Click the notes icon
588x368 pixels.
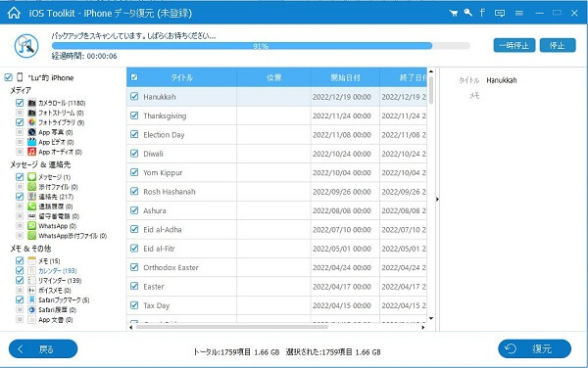[32, 260]
